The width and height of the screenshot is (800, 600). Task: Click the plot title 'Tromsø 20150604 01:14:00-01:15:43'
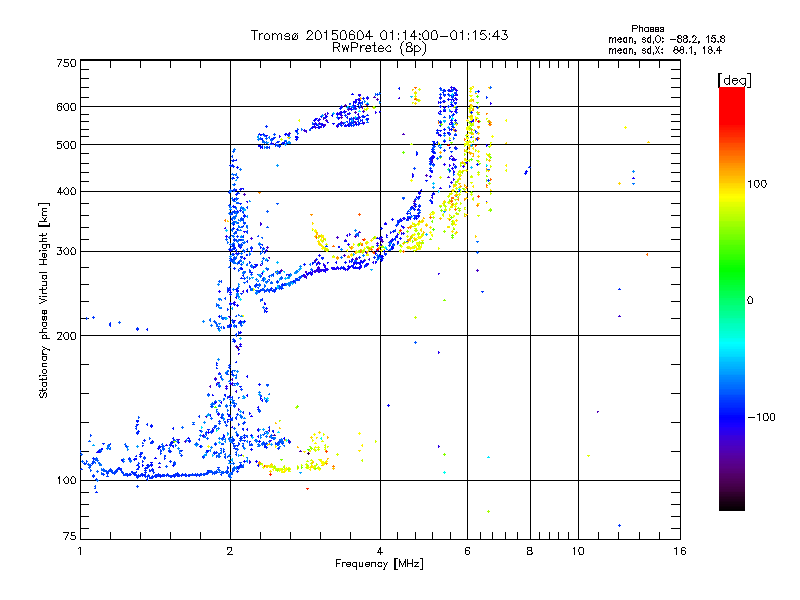(x=379, y=35)
